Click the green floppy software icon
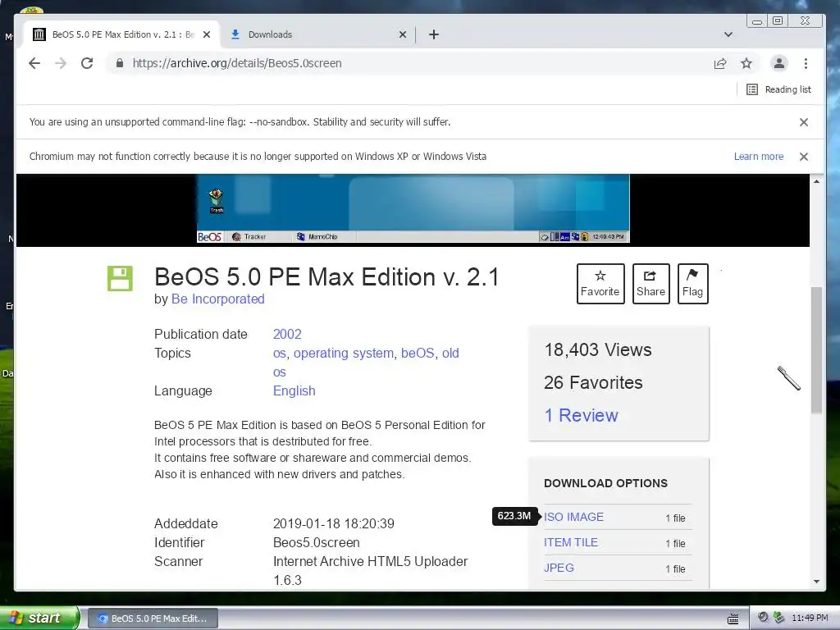Image resolution: width=840 pixels, height=630 pixels. click(x=120, y=279)
